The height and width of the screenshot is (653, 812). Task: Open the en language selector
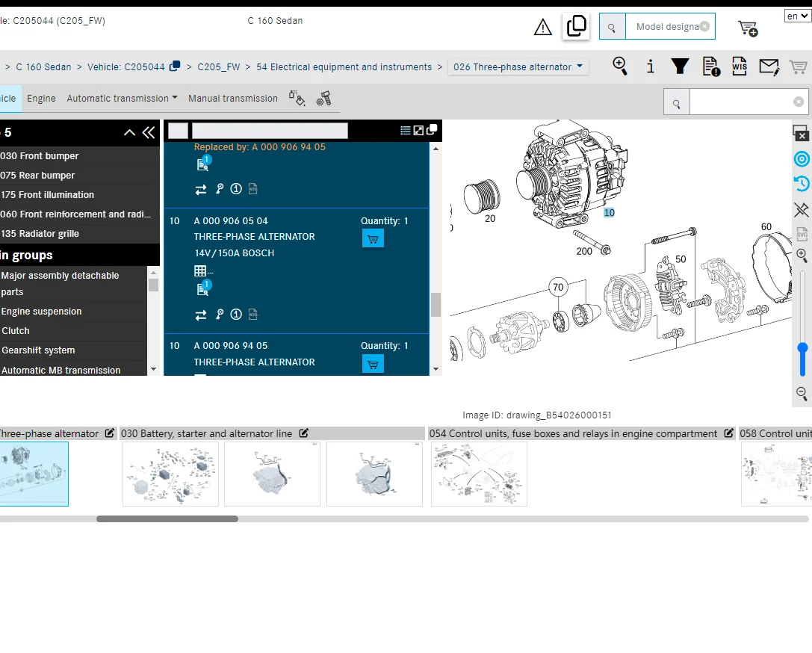pyautogui.click(x=797, y=16)
